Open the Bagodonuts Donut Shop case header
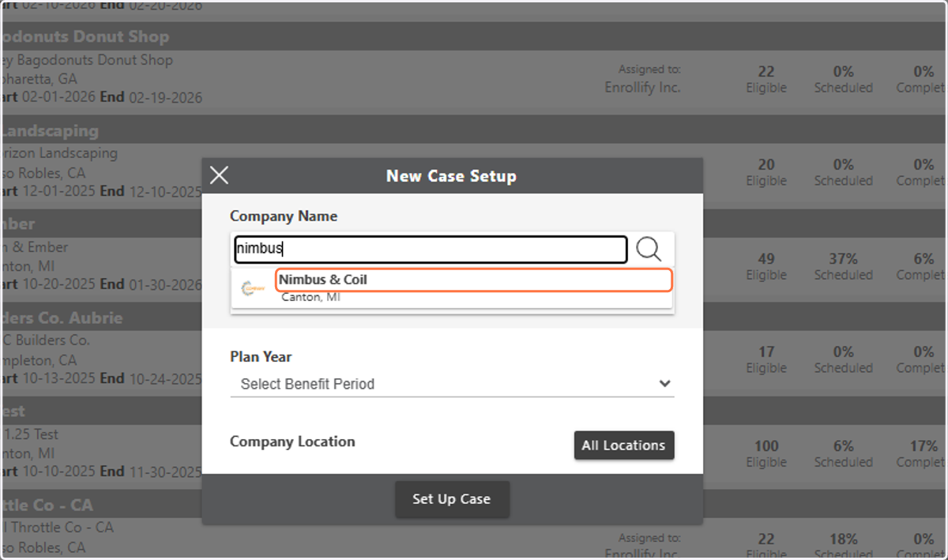This screenshot has width=948, height=560. click(474, 36)
